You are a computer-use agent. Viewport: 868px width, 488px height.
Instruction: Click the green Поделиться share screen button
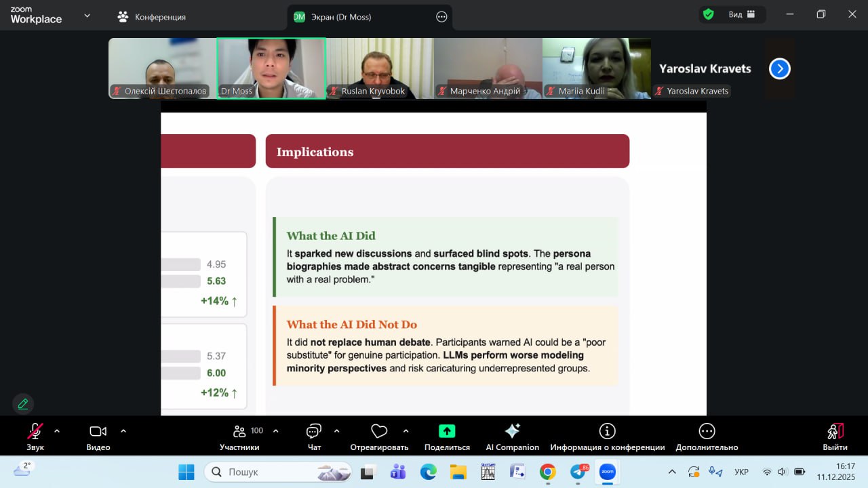tap(447, 436)
